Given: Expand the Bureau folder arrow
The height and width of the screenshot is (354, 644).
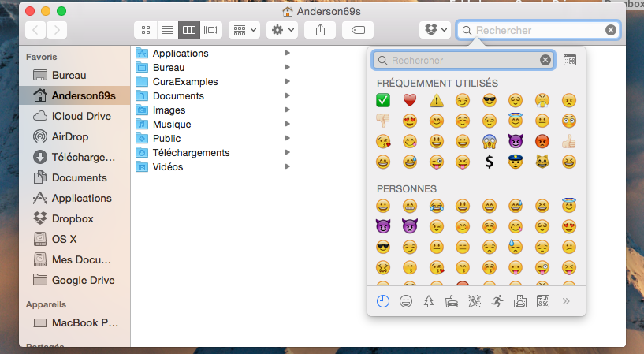Looking at the screenshot, I should [288, 67].
